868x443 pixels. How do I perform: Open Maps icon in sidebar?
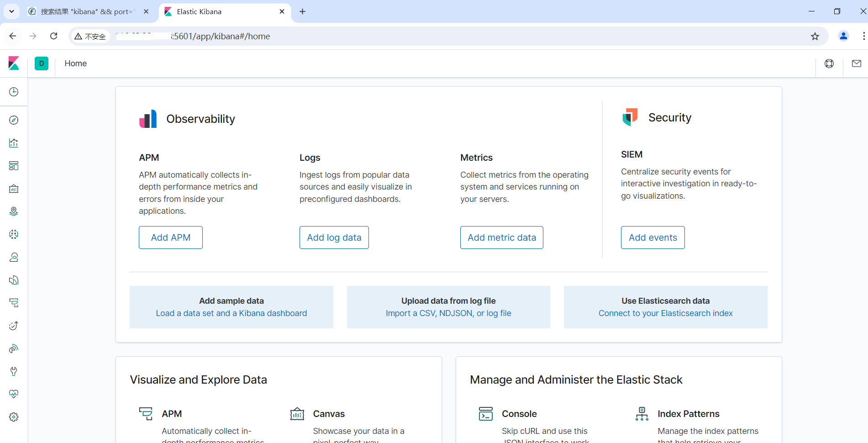coord(14,211)
